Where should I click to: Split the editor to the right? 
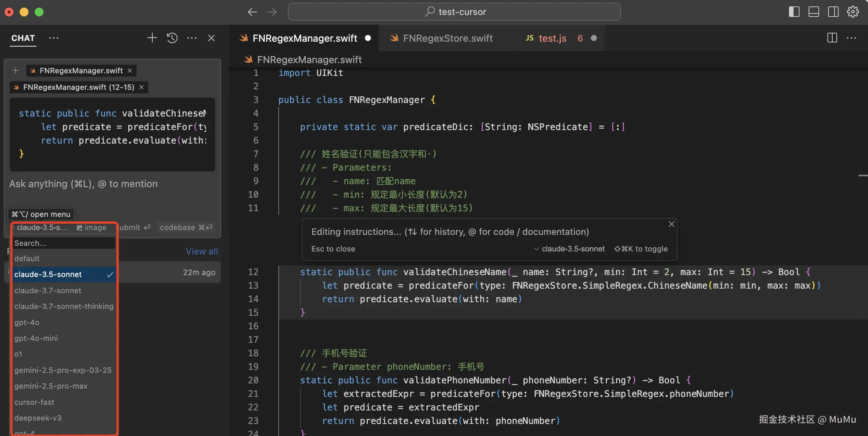[832, 38]
